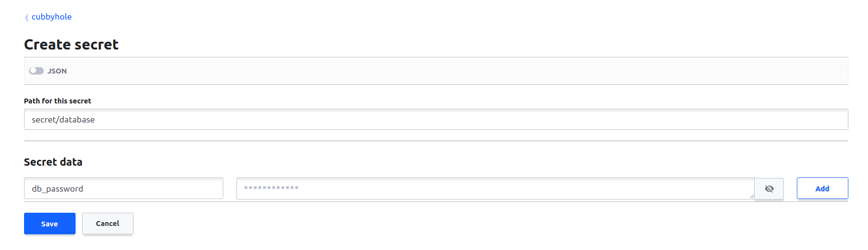Click the back chevron beside cubbyhole
The height and width of the screenshot is (250, 868).
(x=26, y=18)
